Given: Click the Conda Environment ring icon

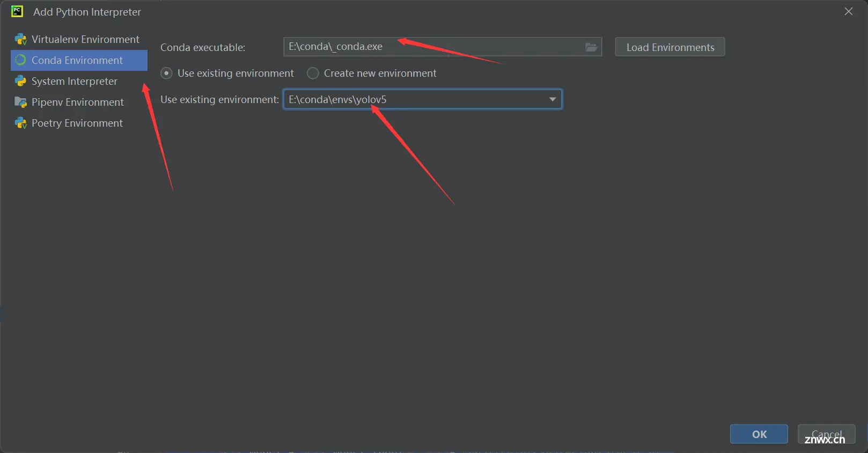Looking at the screenshot, I should coord(21,60).
